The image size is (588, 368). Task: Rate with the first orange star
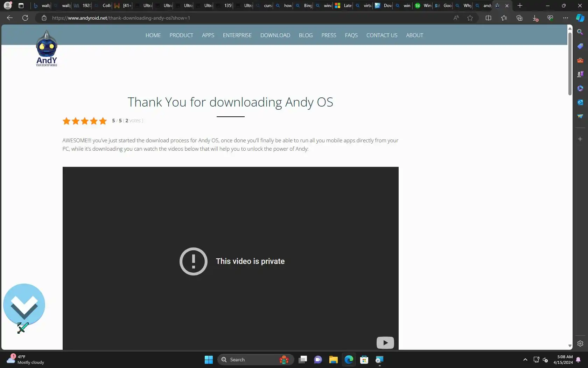click(66, 121)
